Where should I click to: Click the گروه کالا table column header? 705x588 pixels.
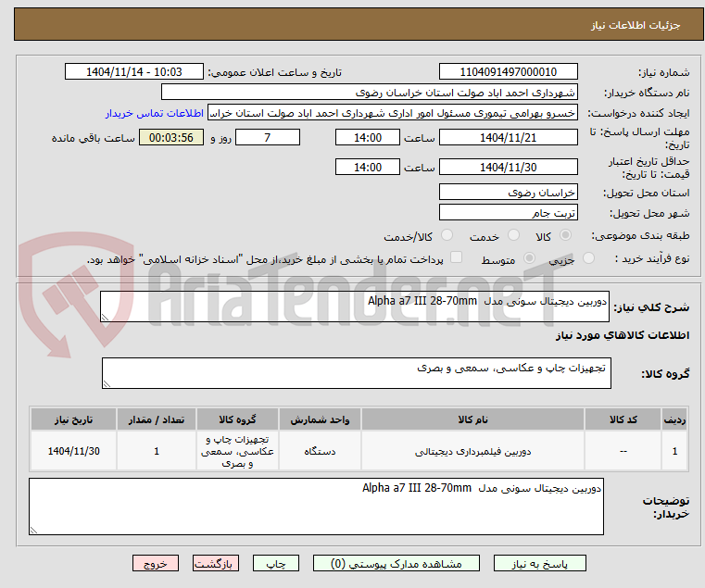[237, 419]
